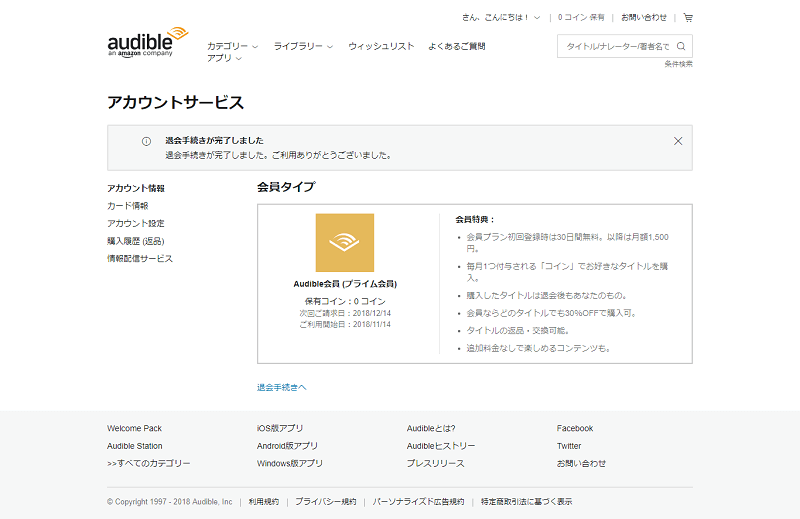The width and height of the screenshot is (800, 519).
Task: Open the Audible Station footer link
Action: 135,446
